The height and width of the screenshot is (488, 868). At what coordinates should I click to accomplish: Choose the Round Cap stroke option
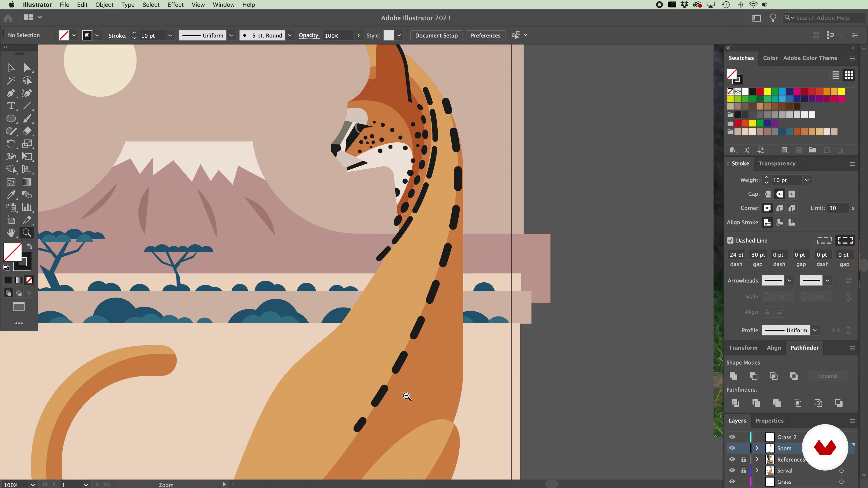[780, 194]
